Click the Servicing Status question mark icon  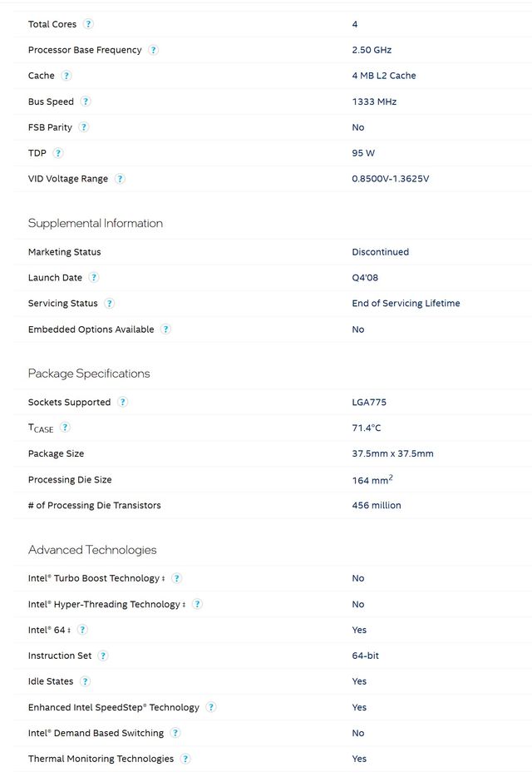(110, 304)
